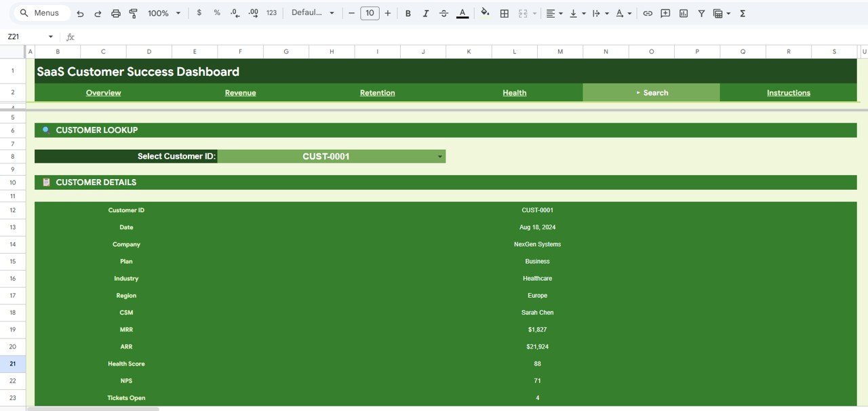
Task: Apply bold formatting
Action: (408, 13)
